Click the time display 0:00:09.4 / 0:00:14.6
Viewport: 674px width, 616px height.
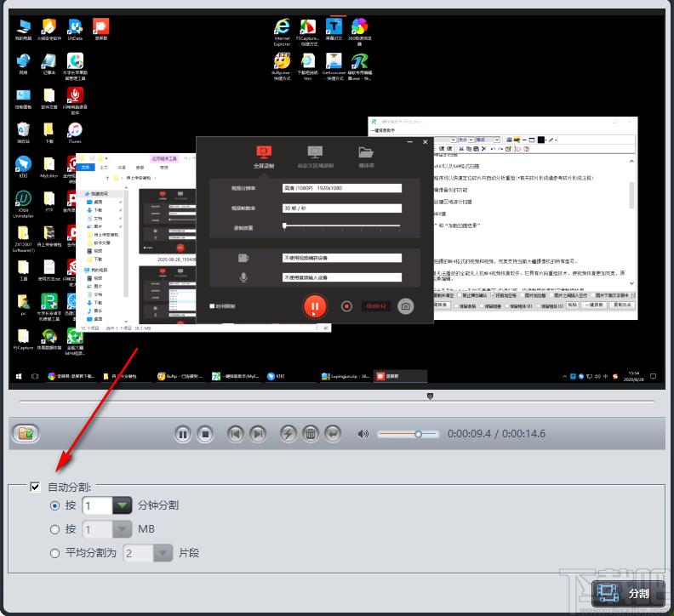click(x=496, y=434)
